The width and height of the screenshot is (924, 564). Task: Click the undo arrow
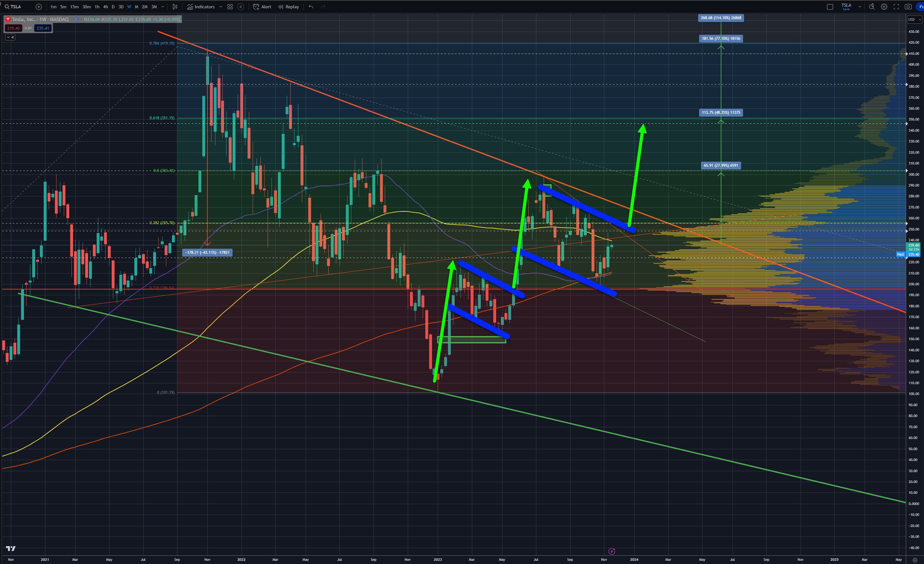[311, 7]
